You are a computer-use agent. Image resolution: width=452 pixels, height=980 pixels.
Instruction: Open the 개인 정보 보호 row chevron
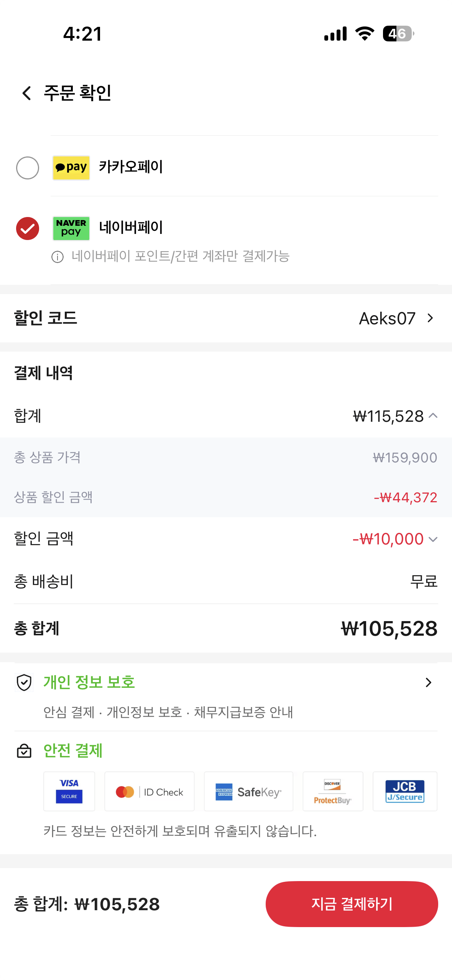429,682
